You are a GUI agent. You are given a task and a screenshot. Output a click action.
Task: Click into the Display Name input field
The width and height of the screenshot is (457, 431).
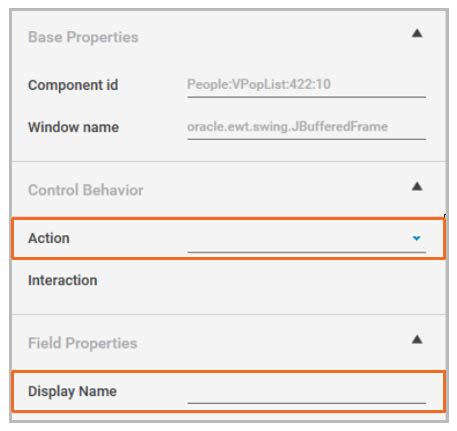[x=306, y=391]
